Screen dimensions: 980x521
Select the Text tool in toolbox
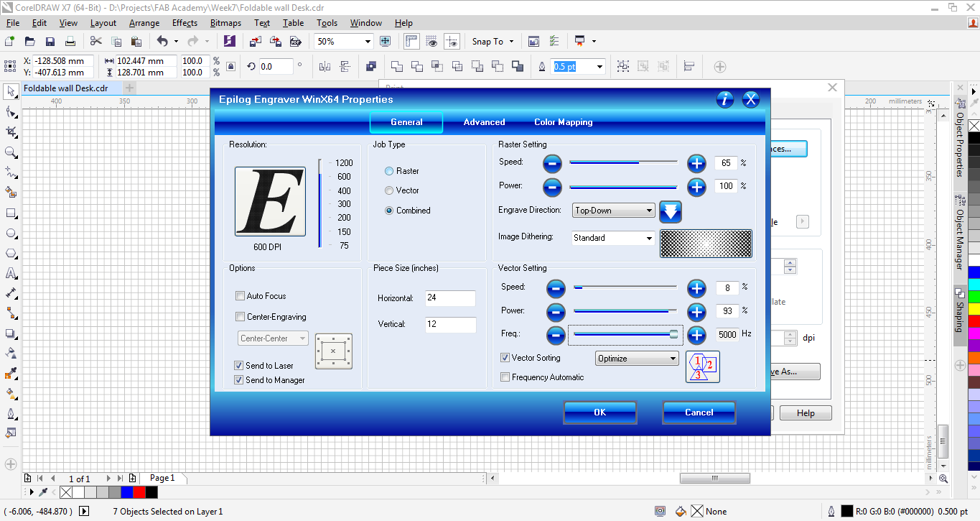tap(11, 274)
